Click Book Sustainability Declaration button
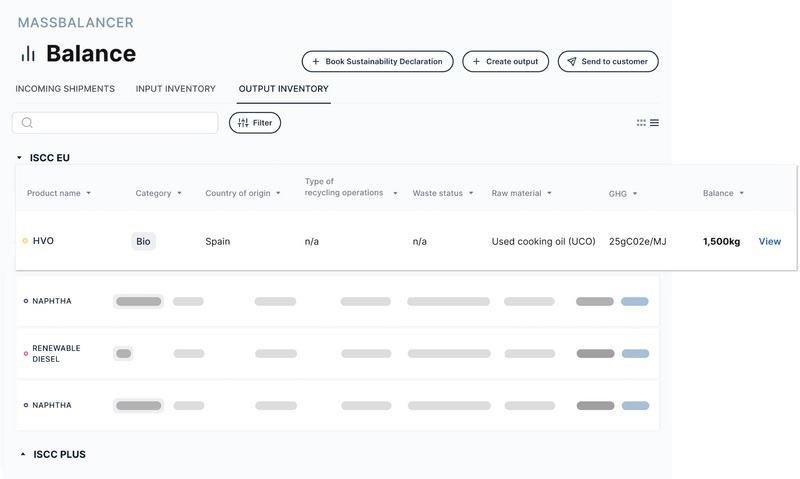800x479 pixels. click(377, 62)
